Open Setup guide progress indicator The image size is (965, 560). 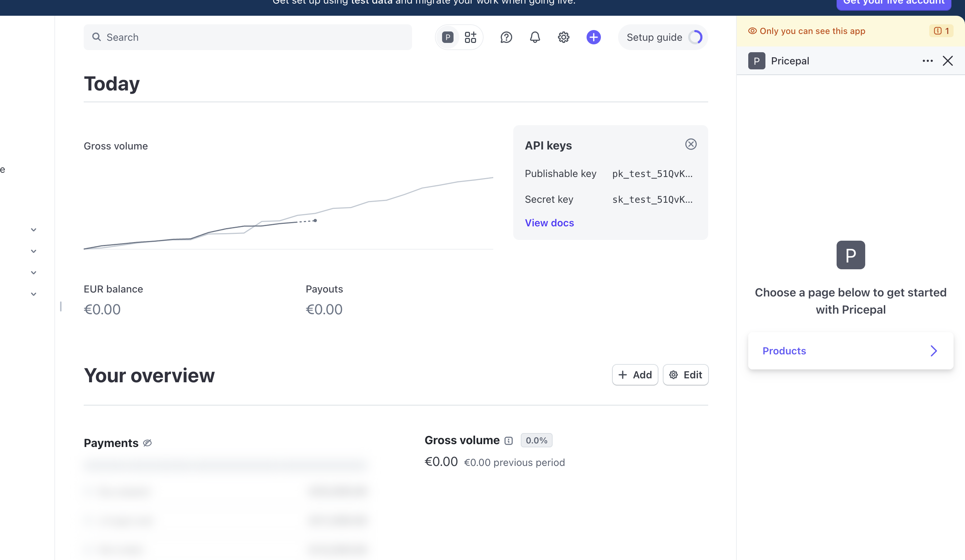click(x=695, y=37)
